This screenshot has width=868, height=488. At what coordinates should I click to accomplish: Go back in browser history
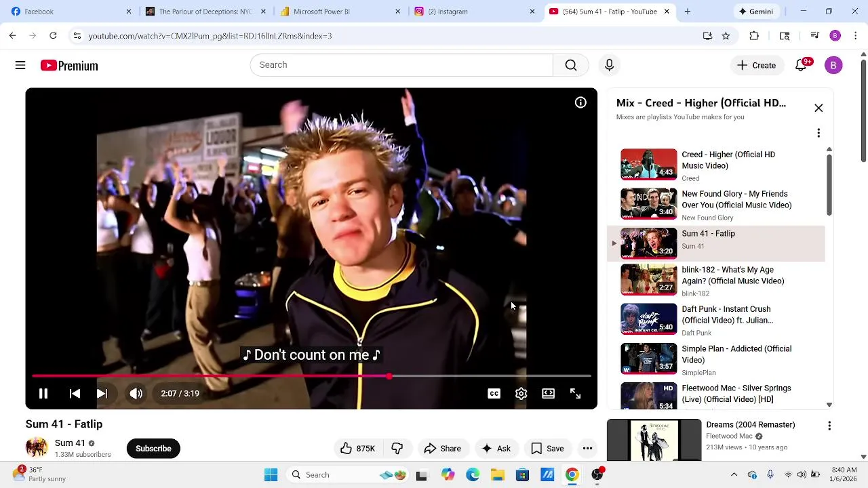(12, 36)
